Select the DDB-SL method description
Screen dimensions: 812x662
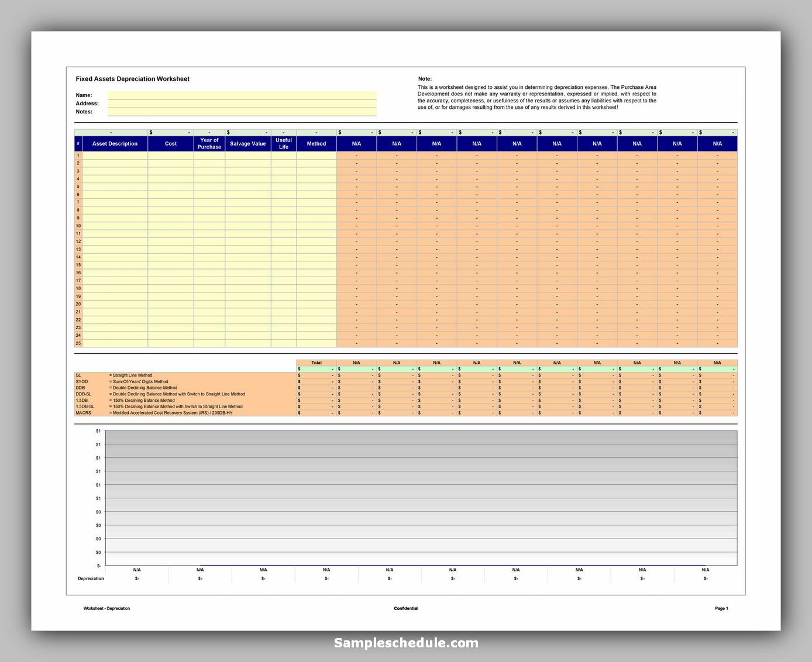[x=176, y=394]
